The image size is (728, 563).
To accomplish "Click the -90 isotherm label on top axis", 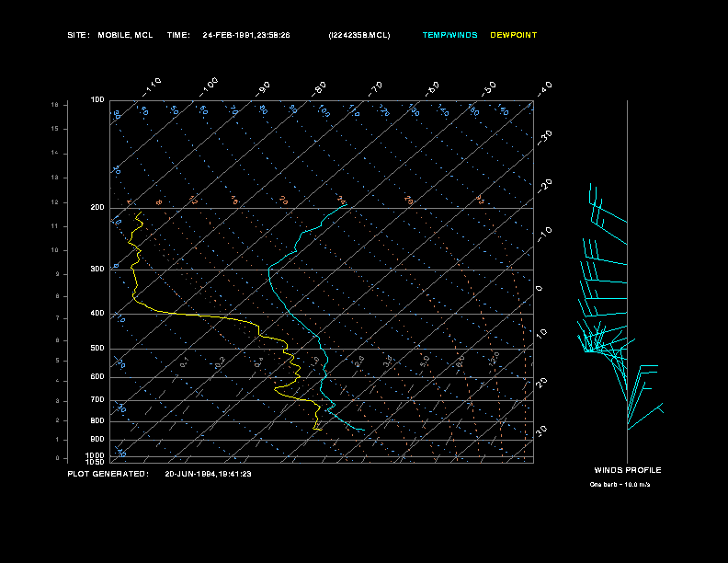I will 263,88.
